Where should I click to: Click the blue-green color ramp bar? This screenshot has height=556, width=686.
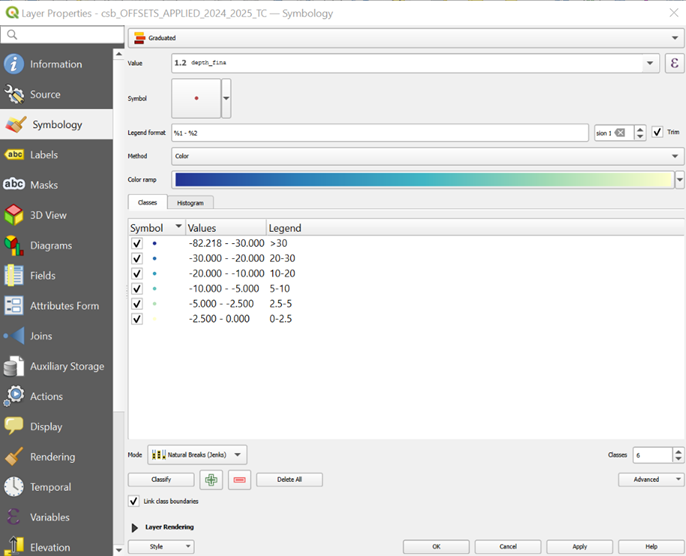(x=422, y=180)
